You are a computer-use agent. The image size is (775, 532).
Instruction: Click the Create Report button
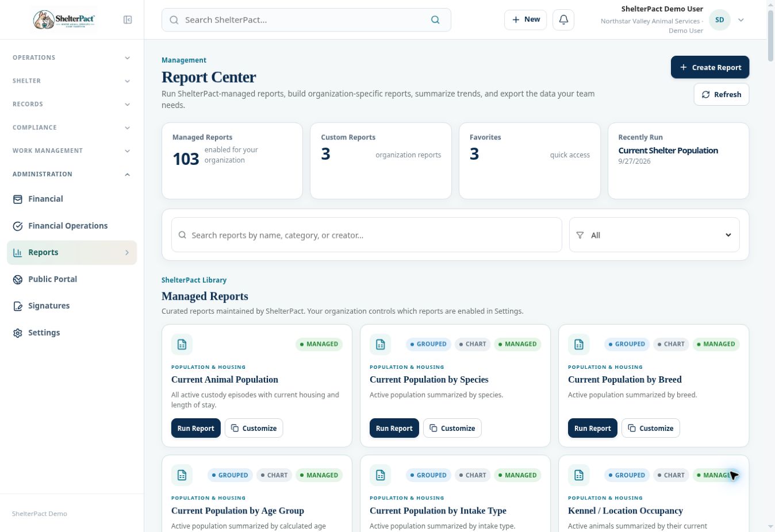pos(710,67)
